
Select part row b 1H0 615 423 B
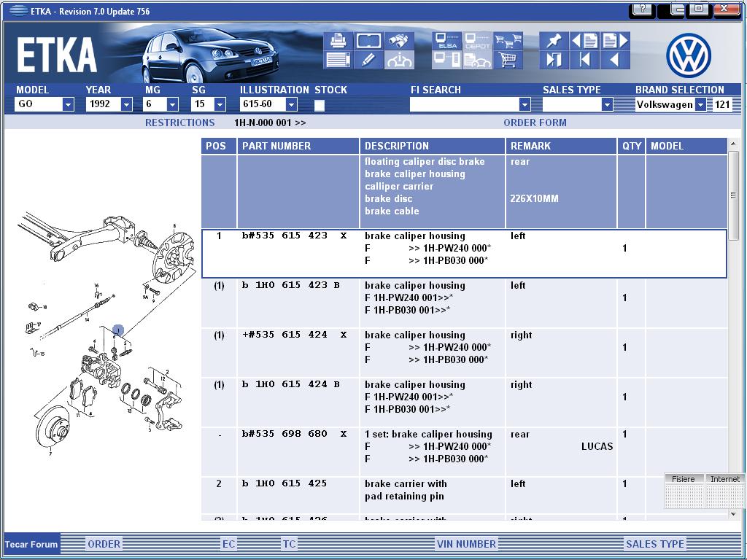[x=465, y=303]
